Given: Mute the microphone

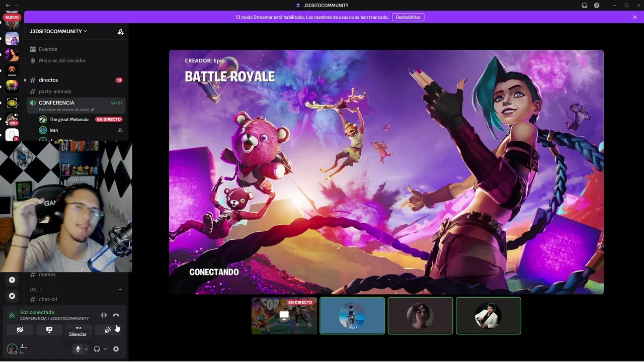Looking at the screenshot, I should (78, 349).
